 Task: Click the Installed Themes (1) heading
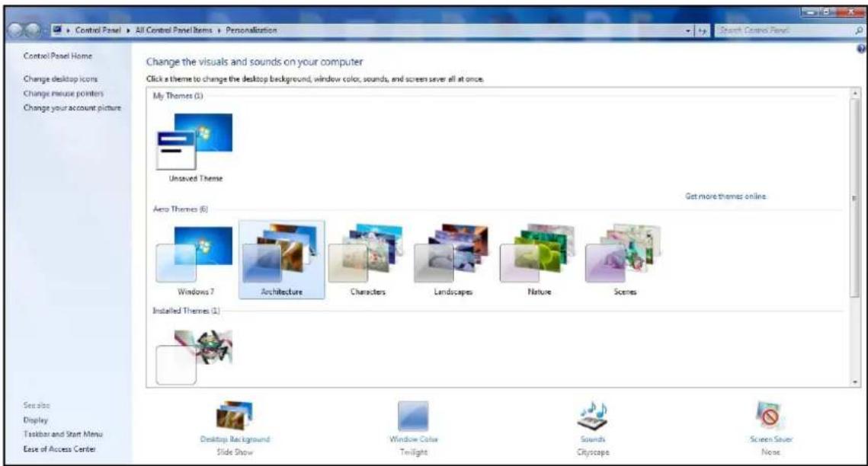(186, 311)
